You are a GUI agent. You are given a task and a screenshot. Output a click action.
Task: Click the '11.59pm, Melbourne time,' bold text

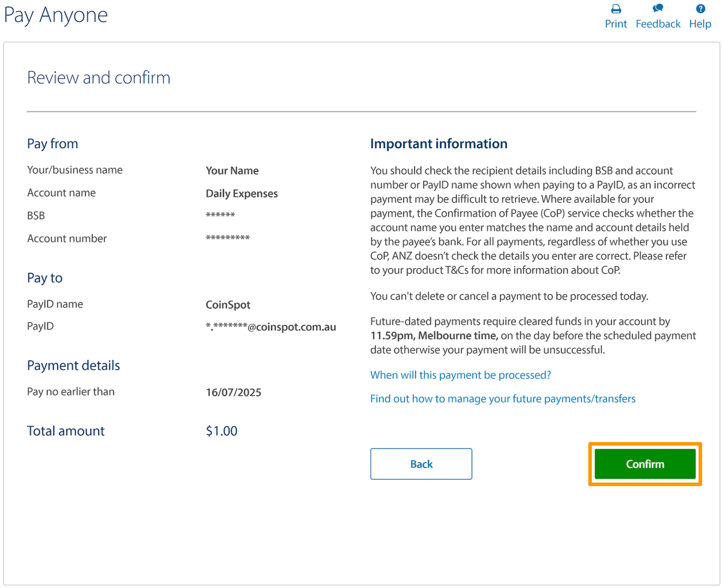(x=434, y=336)
